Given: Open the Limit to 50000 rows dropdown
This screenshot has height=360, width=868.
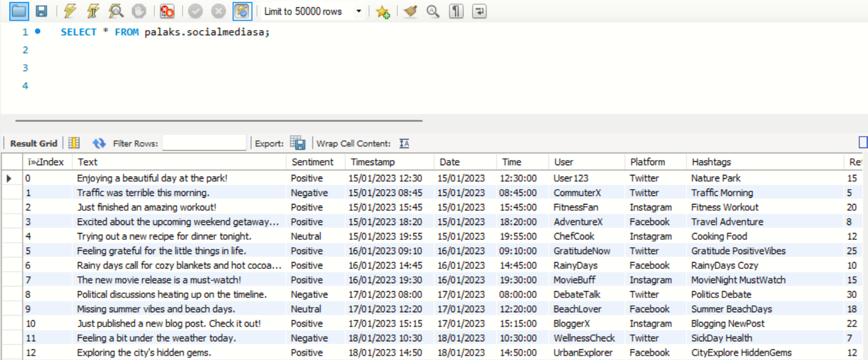Looking at the screenshot, I should [x=313, y=11].
